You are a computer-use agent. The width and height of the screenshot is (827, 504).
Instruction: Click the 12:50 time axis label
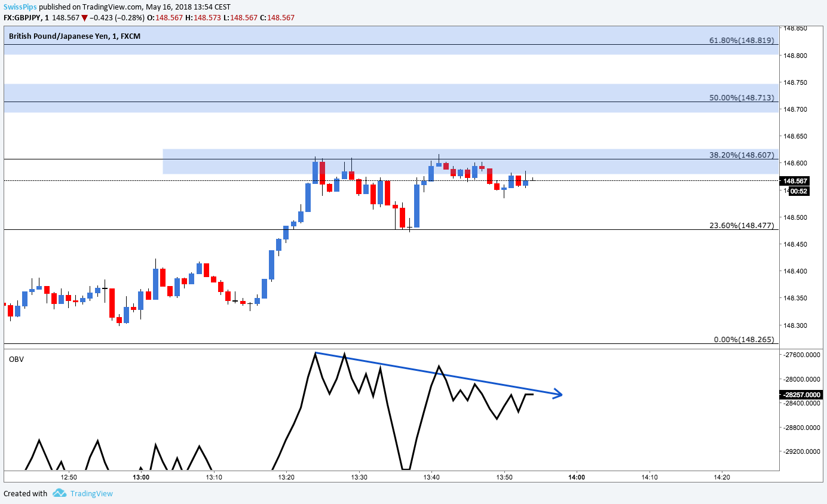click(x=69, y=477)
